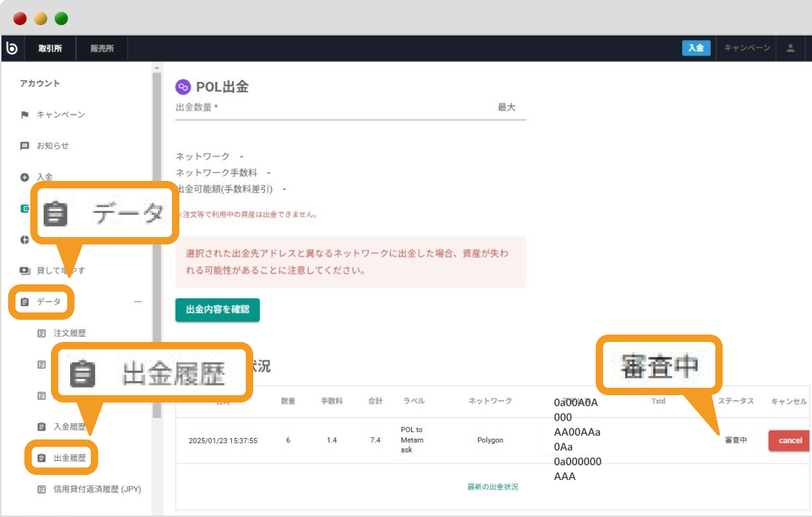Viewport: 812px width, 517px height.
Task: Open 出金履歴 in the sidebar
Action: [x=69, y=458]
